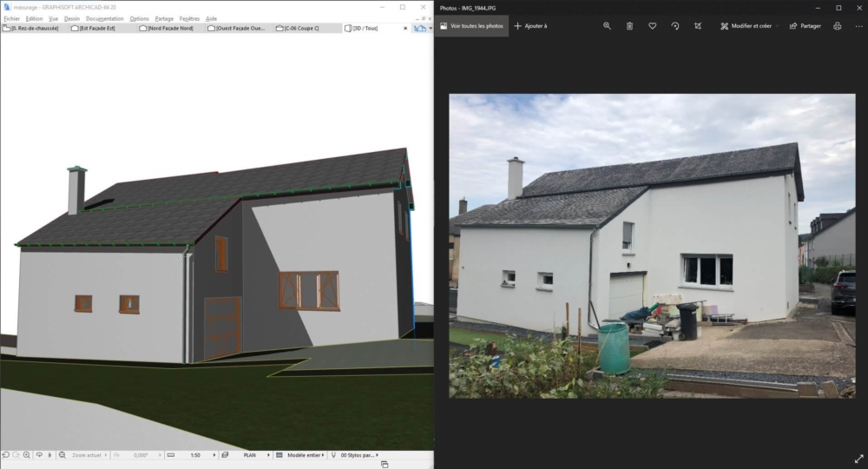
Task: Open the Documentation menu
Action: click(x=104, y=18)
